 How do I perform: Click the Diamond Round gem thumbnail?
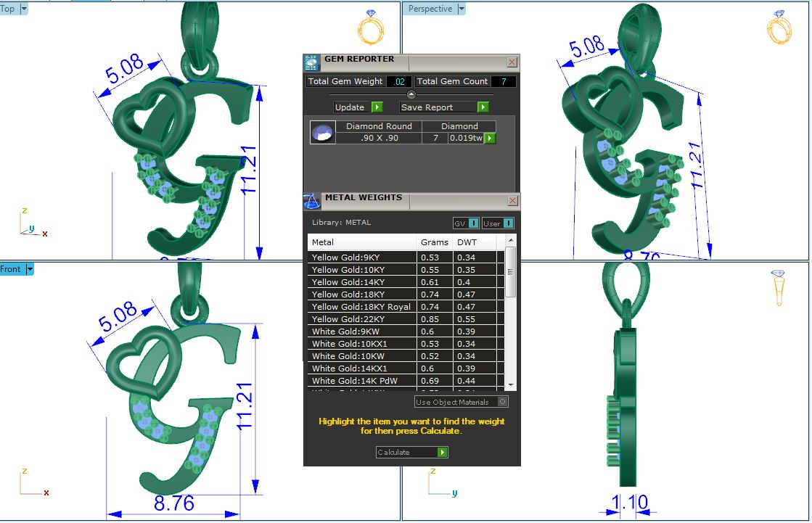tap(322, 133)
